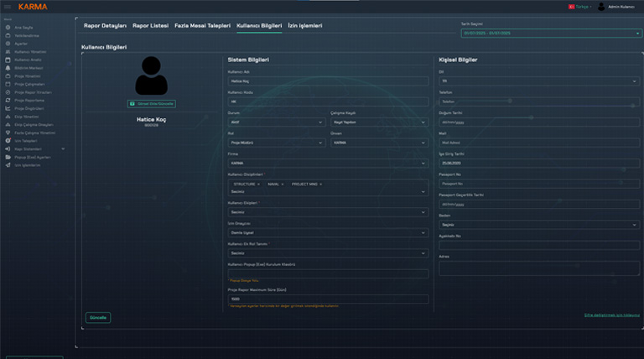Click the Ekip Yönetimi sidebar icon
The width and height of the screenshot is (644, 359).
click(x=8, y=117)
